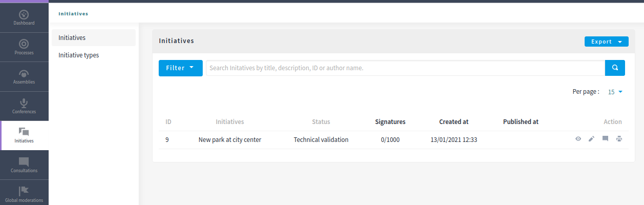
Task: Focus the Search Initiatives input field
Action: [405, 68]
